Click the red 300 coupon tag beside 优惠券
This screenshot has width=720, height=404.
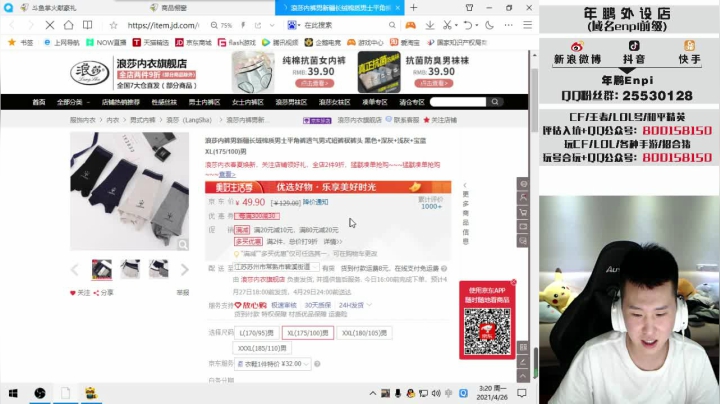(x=257, y=216)
